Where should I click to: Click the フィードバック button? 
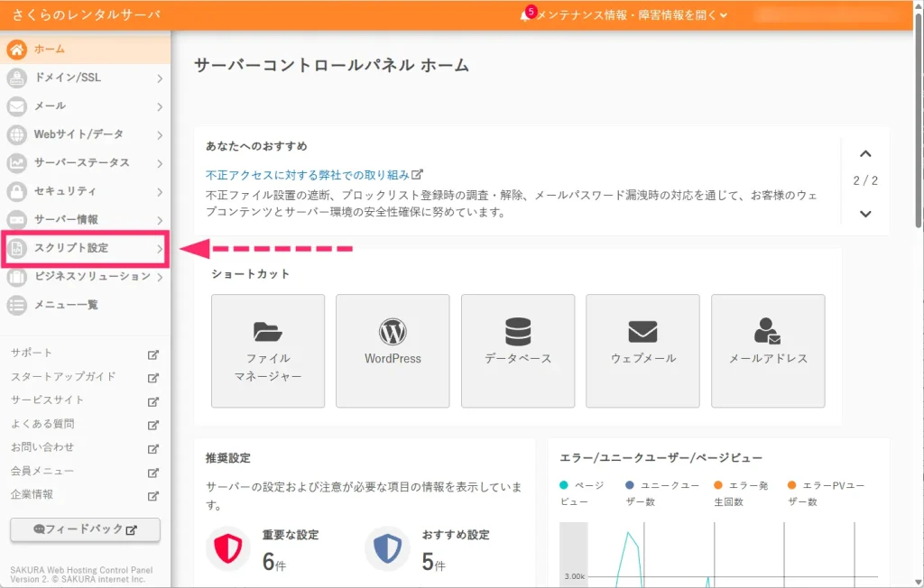click(86, 529)
